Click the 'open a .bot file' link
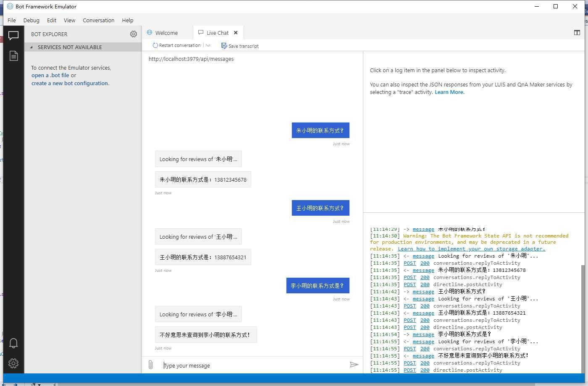 point(50,76)
